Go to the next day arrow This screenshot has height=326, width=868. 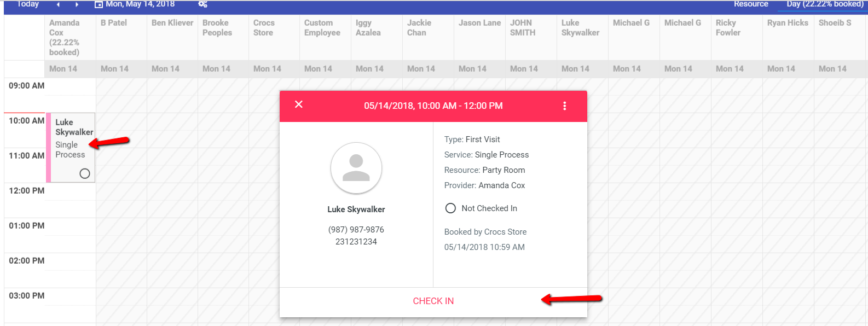77,4
